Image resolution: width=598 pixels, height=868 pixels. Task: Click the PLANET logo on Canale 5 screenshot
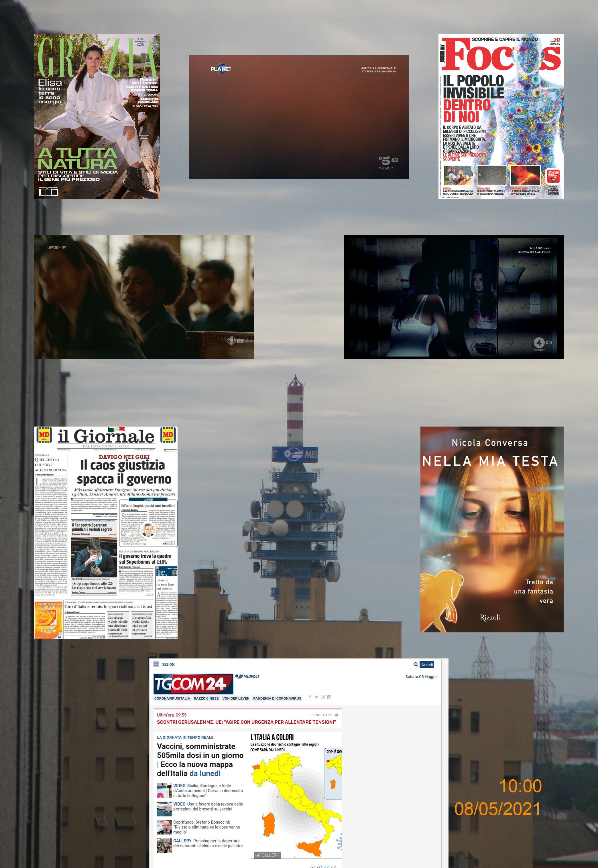coord(221,68)
